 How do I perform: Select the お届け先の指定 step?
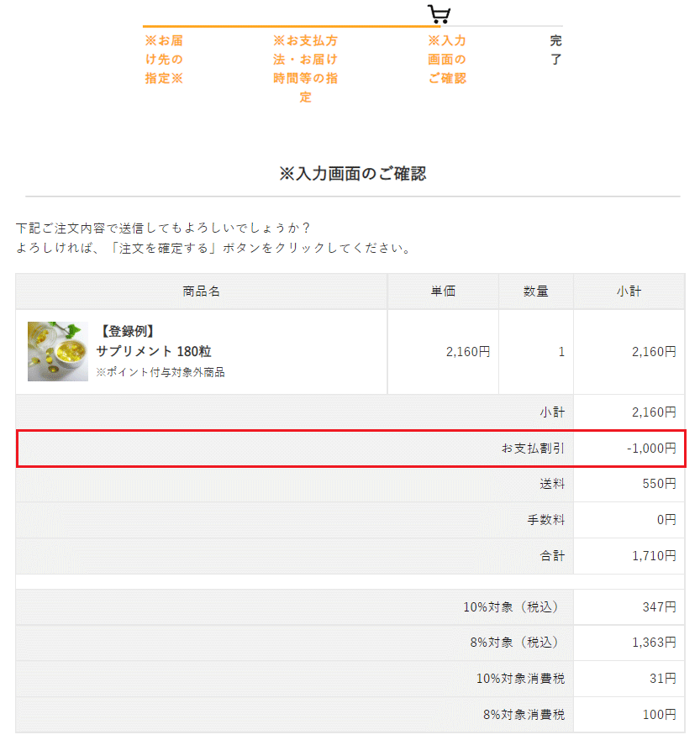(x=164, y=60)
